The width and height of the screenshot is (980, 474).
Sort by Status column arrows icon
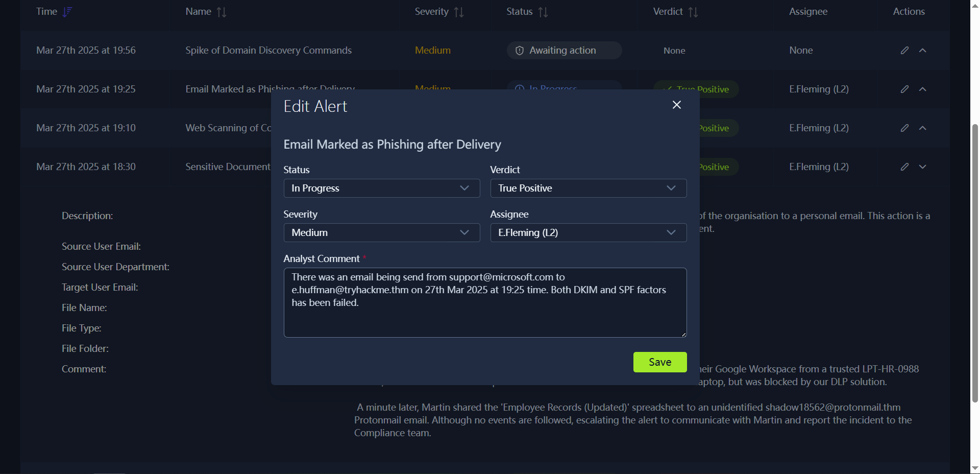(543, 12)
